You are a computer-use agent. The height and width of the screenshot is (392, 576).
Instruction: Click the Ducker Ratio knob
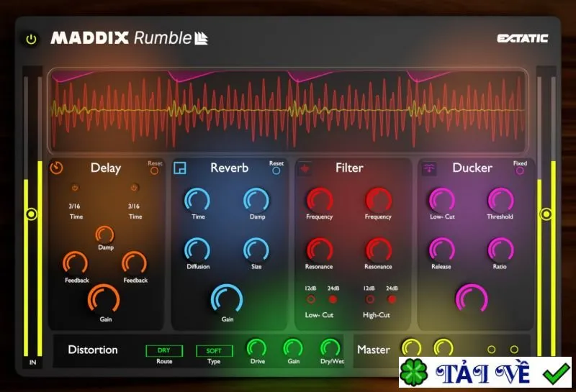click(500, 250)
